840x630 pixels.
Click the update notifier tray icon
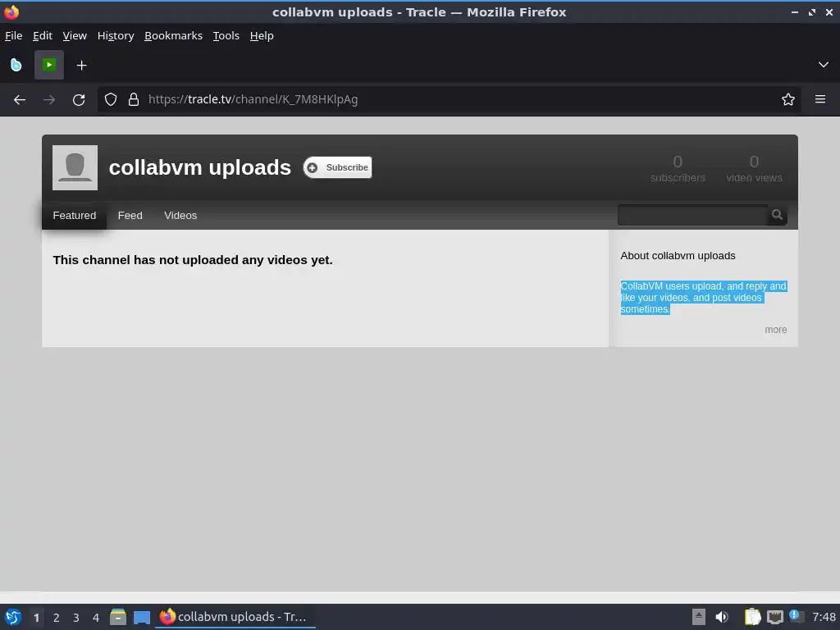tap(797, 616)
